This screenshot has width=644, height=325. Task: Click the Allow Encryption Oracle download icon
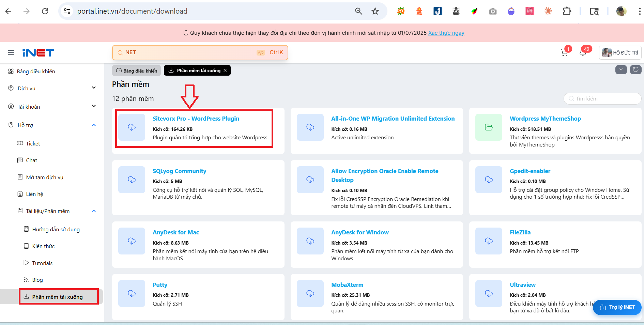pos(310,180)
